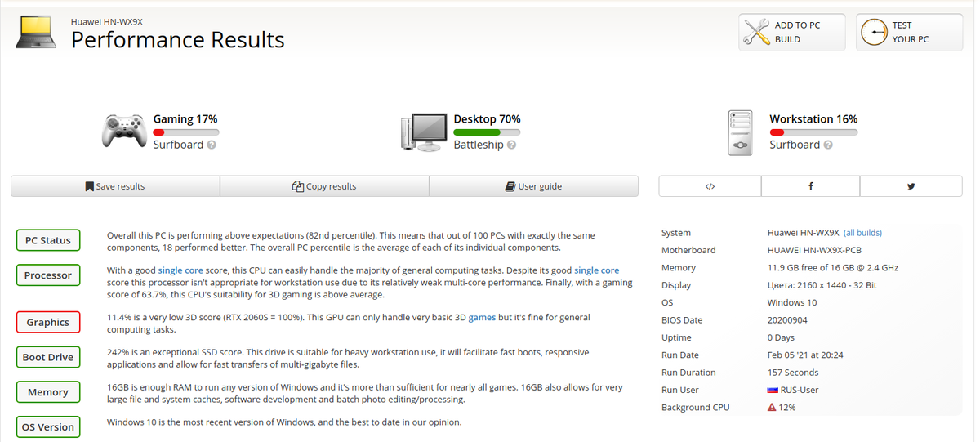This screenshot has height=442, width=980.
Task: Click the stopwatch Test Your PC icon
Action: (874, 33)
